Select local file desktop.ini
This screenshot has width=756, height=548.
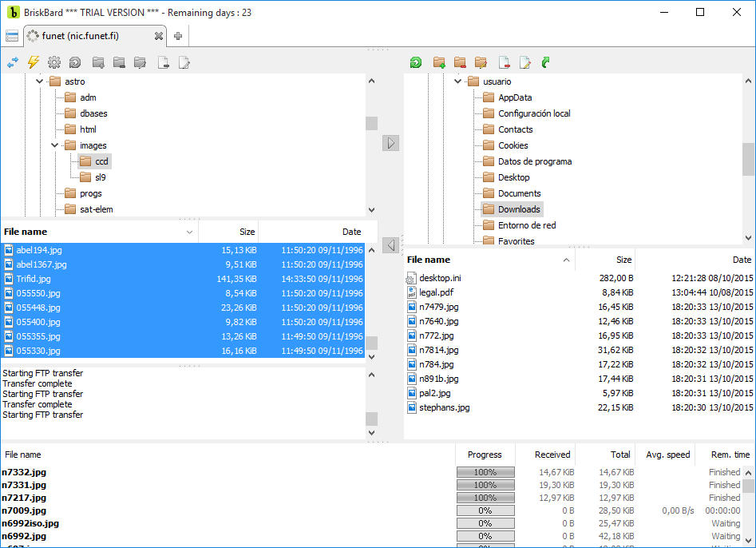point(580,278)
